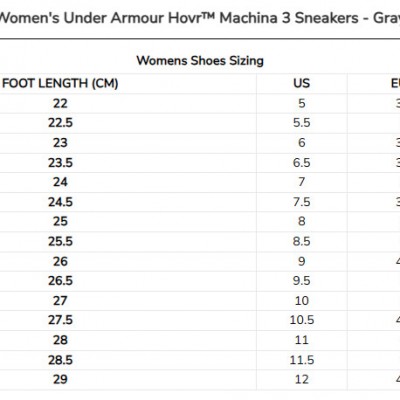This screenshot has width=400, height=400.
Task: Click foot length 29 cell
Action: click(60, 379)
